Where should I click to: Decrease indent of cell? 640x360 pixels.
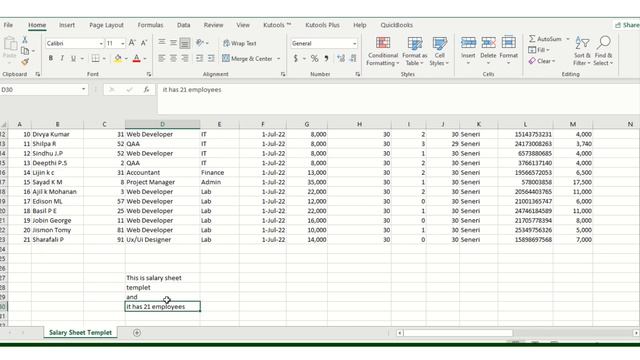click(x=199, y=58)
